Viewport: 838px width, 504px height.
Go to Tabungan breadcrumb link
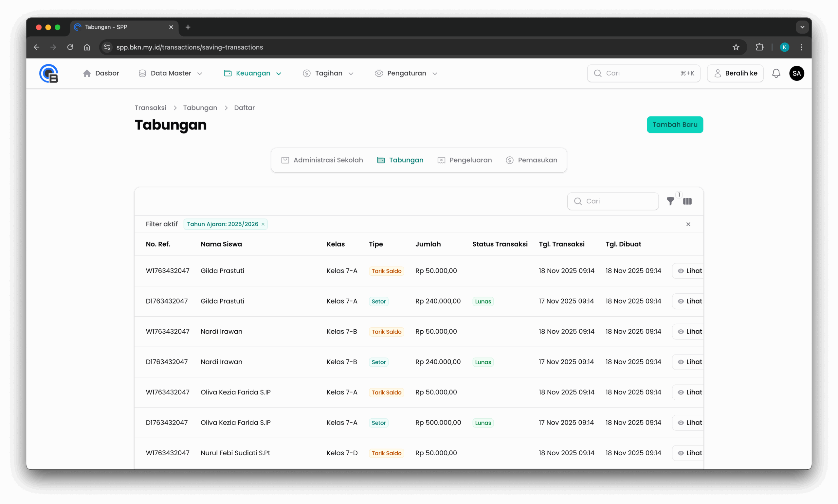click(200, 108)
